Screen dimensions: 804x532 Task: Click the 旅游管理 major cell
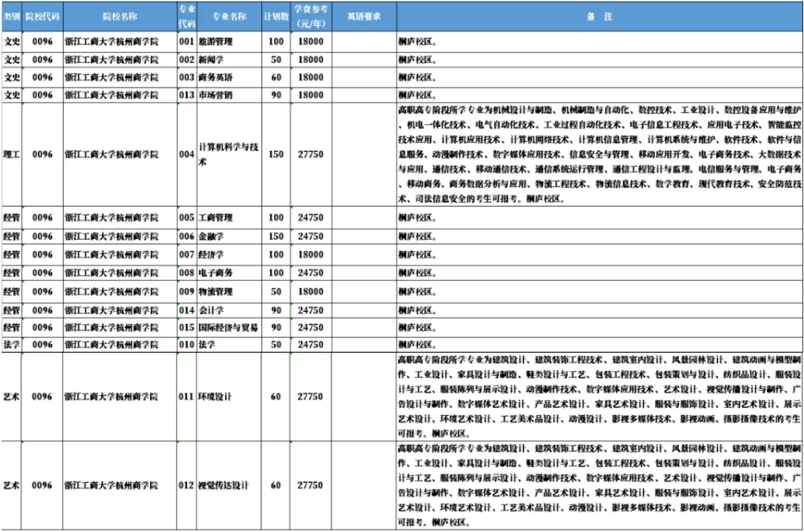(215, 41)
